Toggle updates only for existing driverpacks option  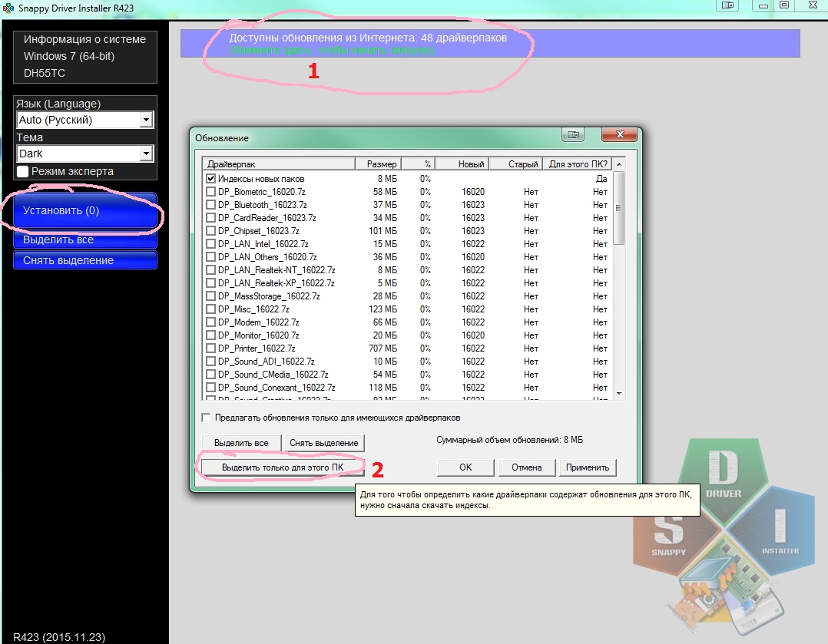[206, 418]
